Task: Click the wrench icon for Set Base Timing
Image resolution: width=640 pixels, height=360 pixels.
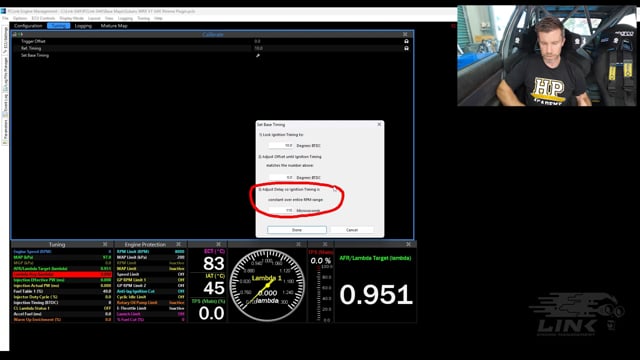Action: (x=258, y=55)
